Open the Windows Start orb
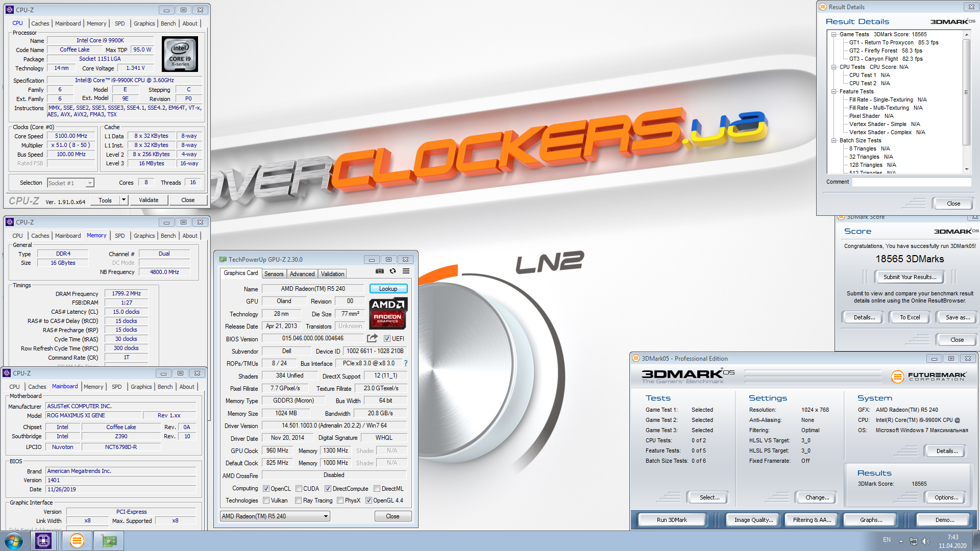980x551 pixels. pyautogui.click(x=14, y=541)
